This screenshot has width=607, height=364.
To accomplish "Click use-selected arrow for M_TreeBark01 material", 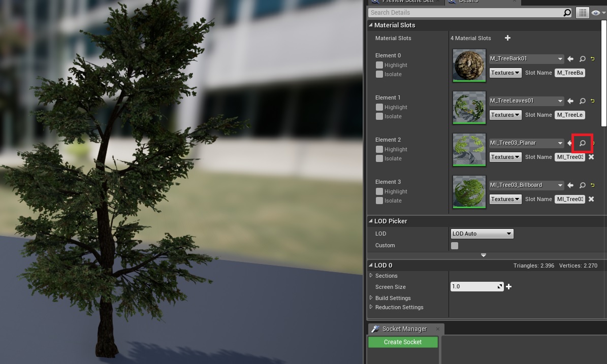I will click(x=570, y=59).
